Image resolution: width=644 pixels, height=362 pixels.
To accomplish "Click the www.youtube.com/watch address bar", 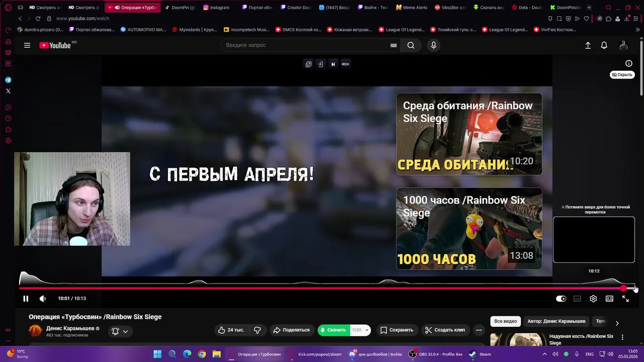I will pyautogui.click(x=83, y=19).
